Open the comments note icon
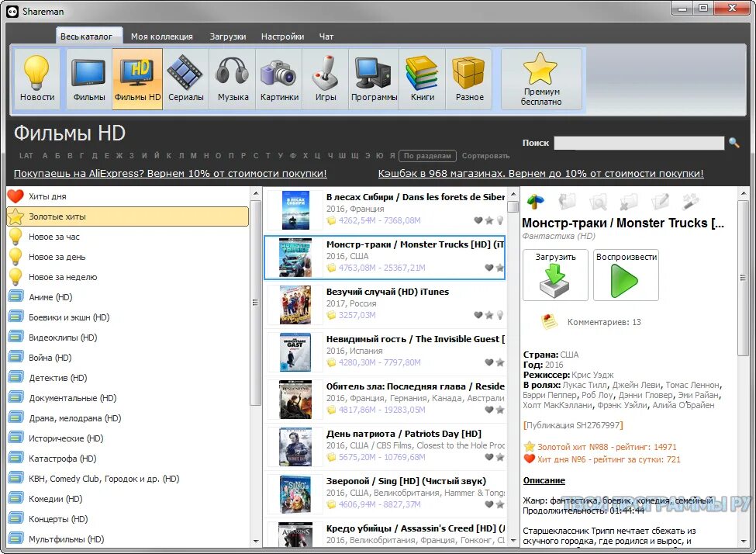Screen dimensions: 756x554 pos(549,321)
